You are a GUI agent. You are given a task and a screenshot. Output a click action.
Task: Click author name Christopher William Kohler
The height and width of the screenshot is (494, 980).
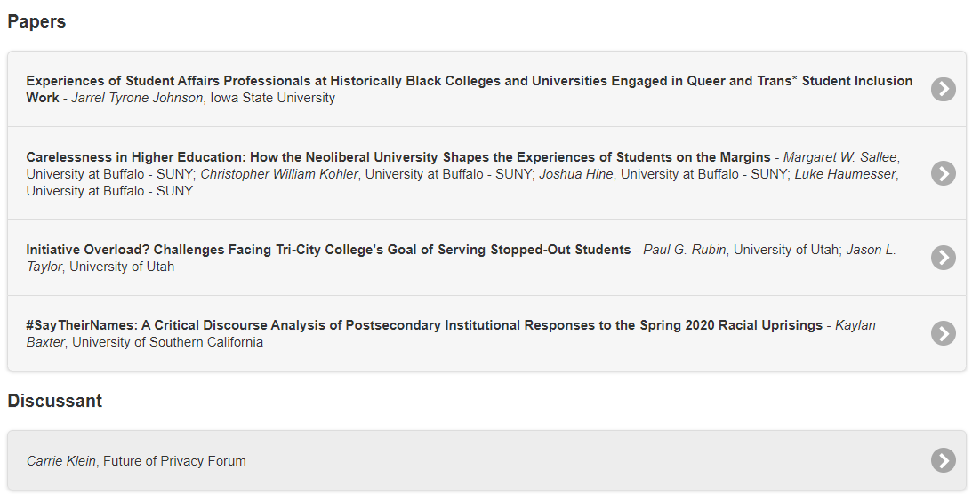[x=278, y=174]
